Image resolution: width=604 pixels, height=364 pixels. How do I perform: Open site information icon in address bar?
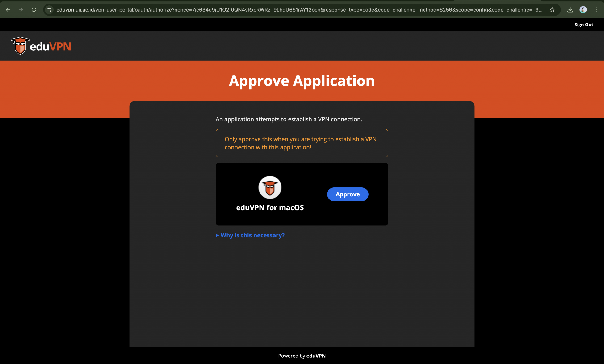click(x=49, y=10)
